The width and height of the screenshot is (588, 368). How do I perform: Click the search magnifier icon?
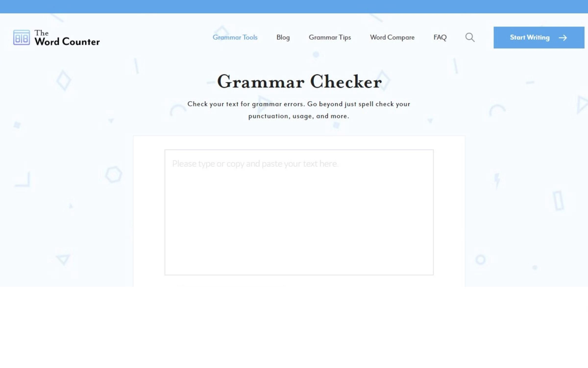point(470,37)
